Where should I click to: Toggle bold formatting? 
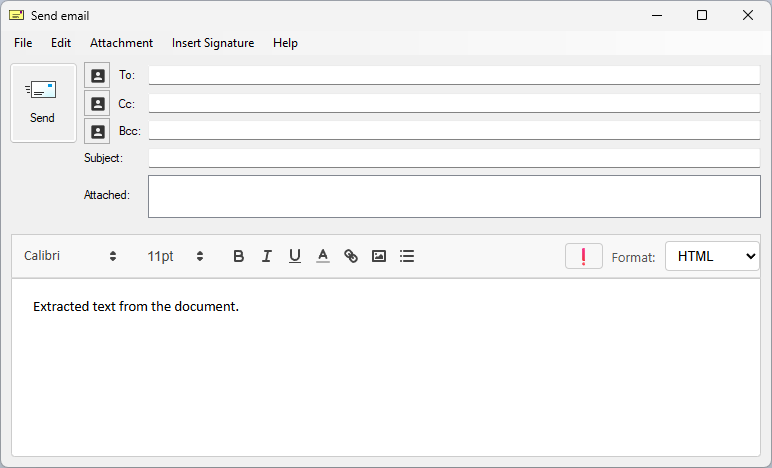(238, 256)
